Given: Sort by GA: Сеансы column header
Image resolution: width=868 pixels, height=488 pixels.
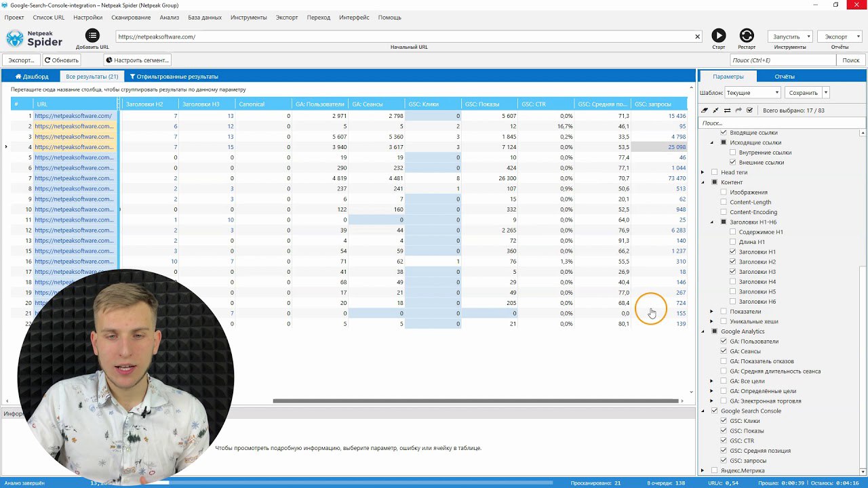Looking at the screenshot, I should [x=376, y=104].
